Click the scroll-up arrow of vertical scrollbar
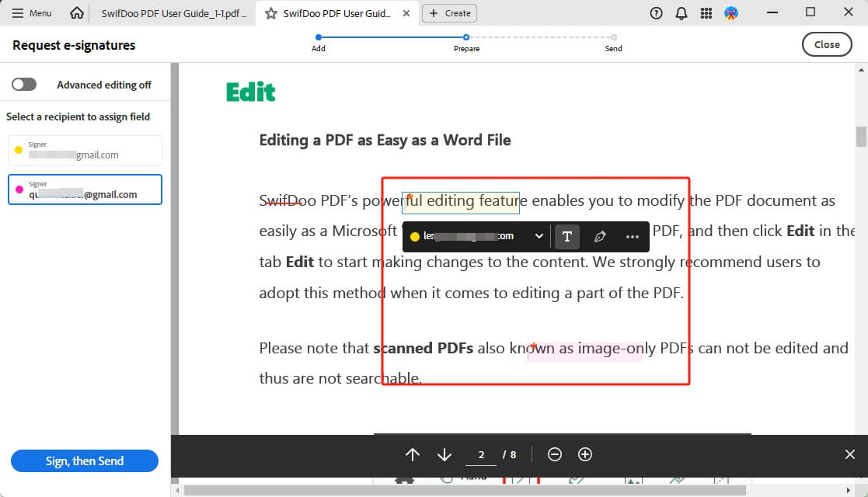 tap(861, 71)
